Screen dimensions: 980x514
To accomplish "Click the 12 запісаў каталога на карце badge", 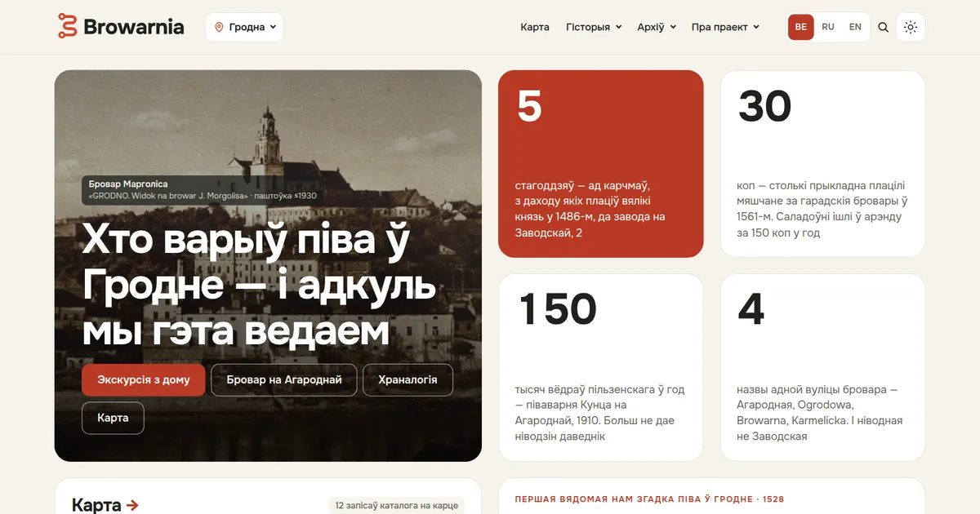I will pos(397,506).
